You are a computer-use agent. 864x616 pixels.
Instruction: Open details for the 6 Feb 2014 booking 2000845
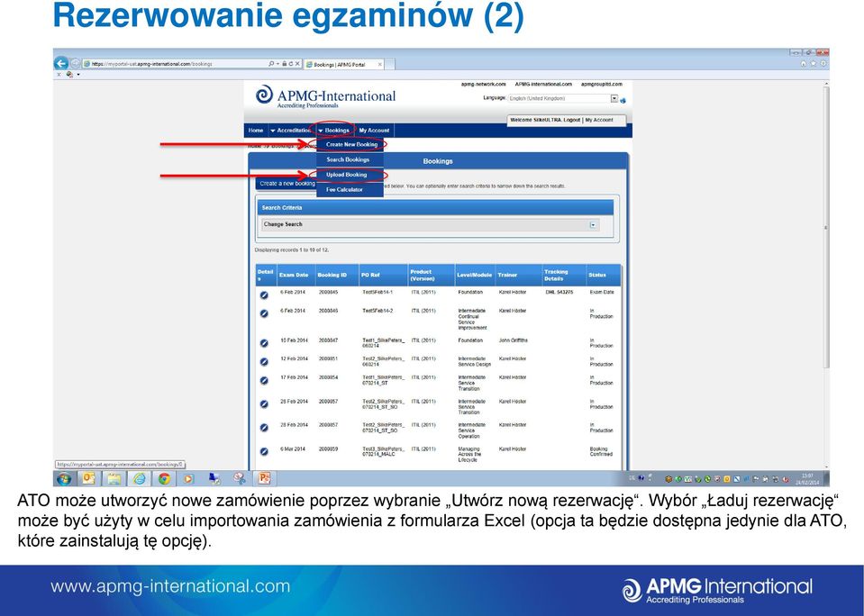264,295
